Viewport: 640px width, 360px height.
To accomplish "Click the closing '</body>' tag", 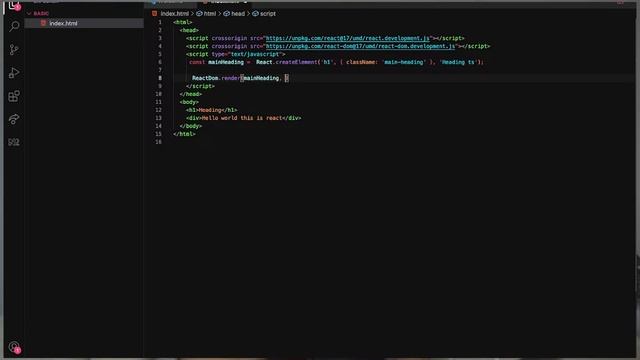I will (x=191, y=126).
